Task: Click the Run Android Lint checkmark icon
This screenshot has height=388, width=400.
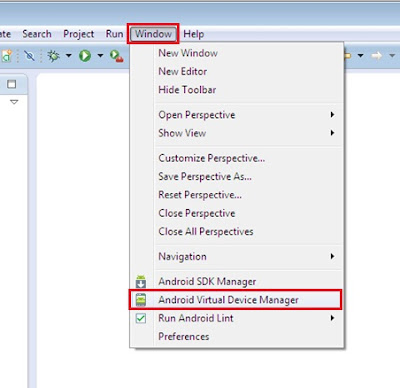Action: click(141, 318)
